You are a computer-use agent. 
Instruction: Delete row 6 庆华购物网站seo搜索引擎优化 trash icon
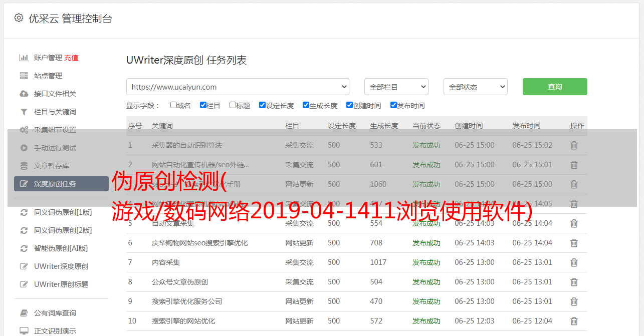[x=574, y=243]
